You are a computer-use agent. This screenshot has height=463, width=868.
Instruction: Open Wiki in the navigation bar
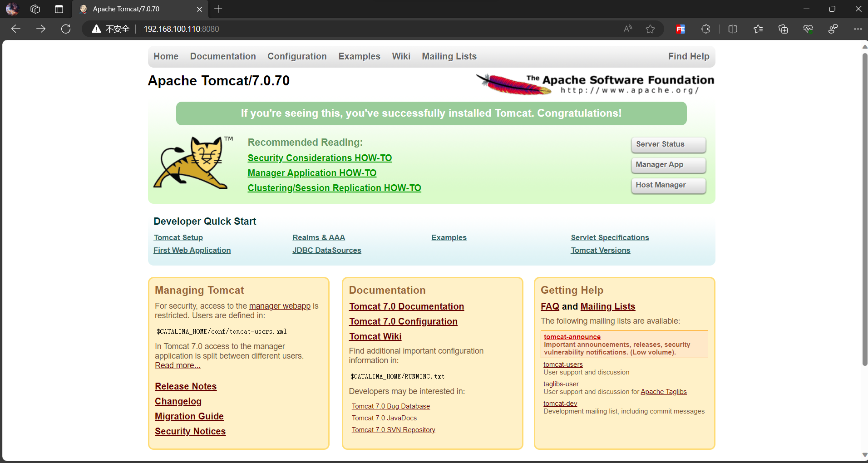[x=401, y=56]
